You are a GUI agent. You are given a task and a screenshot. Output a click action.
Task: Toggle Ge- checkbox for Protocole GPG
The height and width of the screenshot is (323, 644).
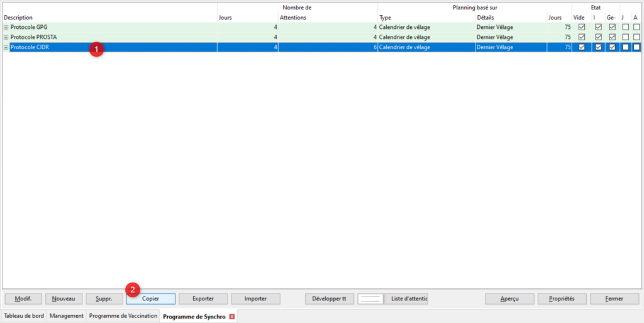tap(611, 28)
